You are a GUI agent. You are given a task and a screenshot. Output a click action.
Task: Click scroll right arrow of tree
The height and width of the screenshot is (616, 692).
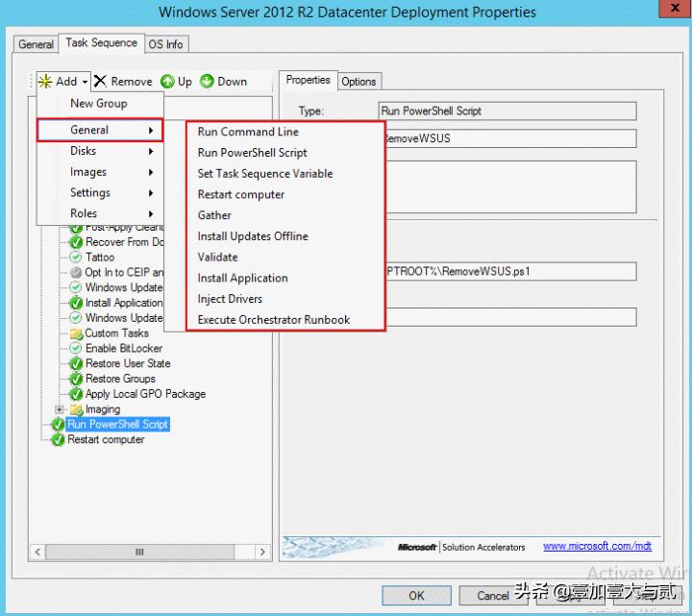coord(262,552)
